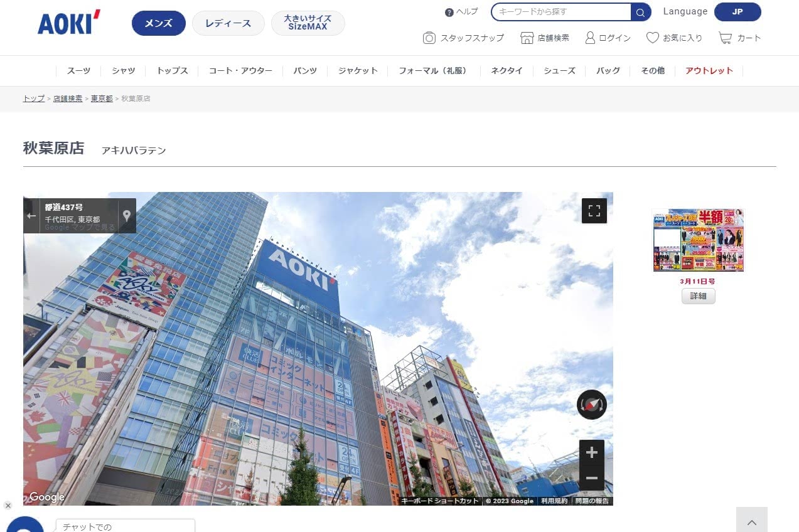The height and width of the screenshot is (532, 799).
Task: Open the シューズ menu
Action: pyautogui.click(x=560, y=71)
